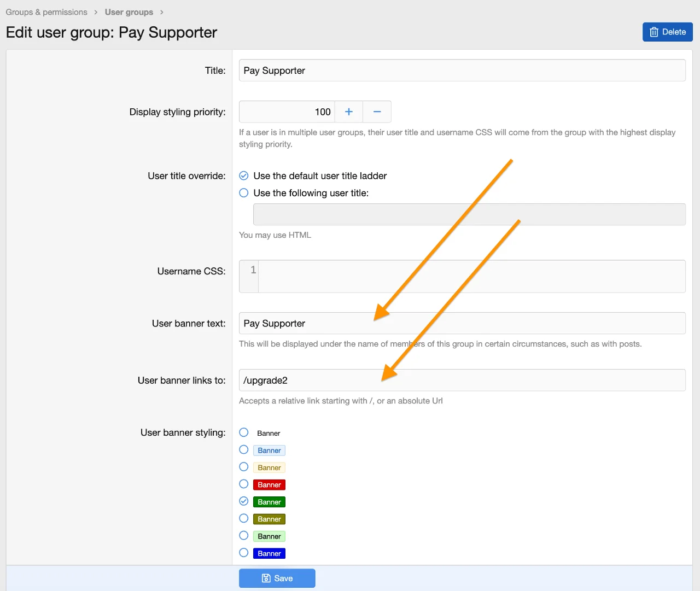Select the light green Banner styling
The width and height of the screenshot is (700, 591).
click(x=243, y=535)
